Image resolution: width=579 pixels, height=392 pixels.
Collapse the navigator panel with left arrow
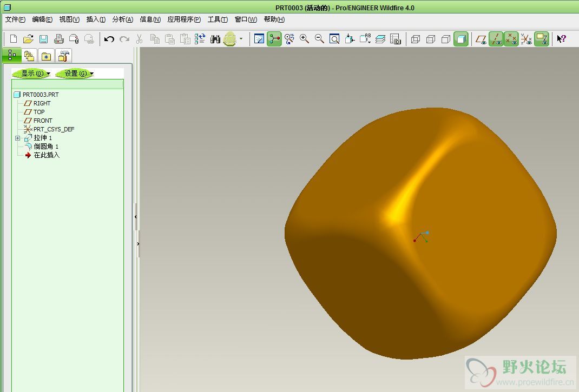click(x=135, y=217)
